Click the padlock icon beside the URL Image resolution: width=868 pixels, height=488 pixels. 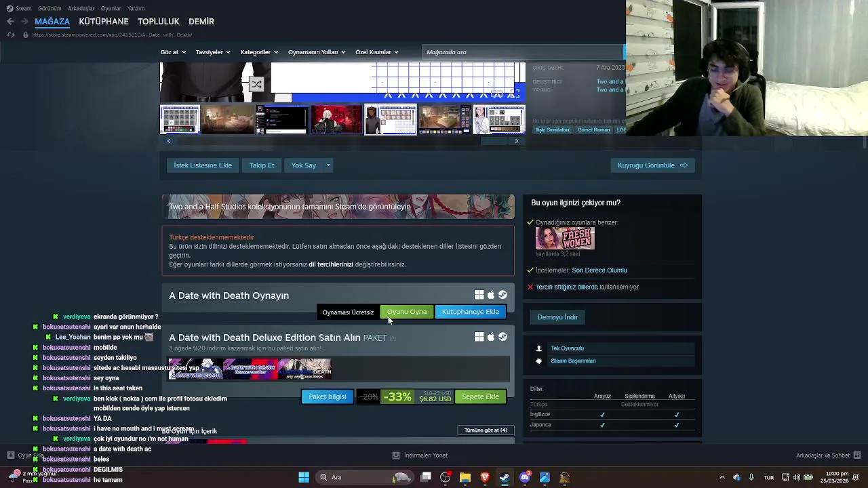click(26, 35)
